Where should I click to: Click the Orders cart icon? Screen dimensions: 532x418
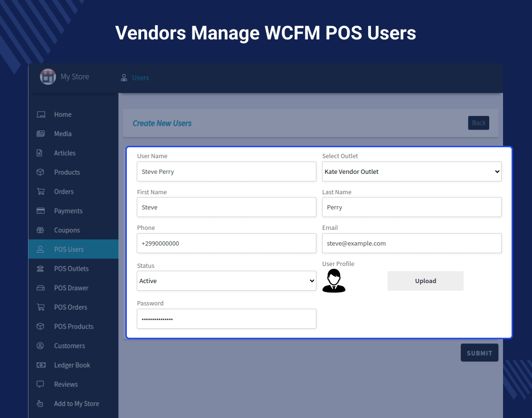[41, 191]
